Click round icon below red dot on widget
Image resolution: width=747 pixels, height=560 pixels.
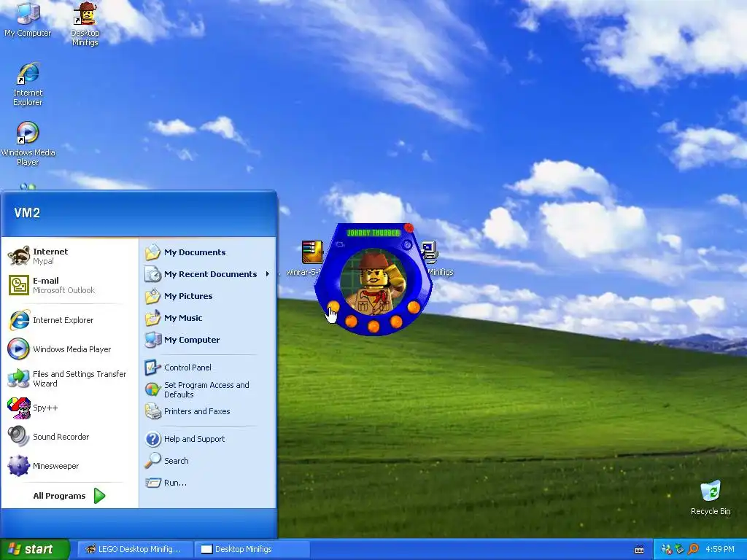coord(407,245)
